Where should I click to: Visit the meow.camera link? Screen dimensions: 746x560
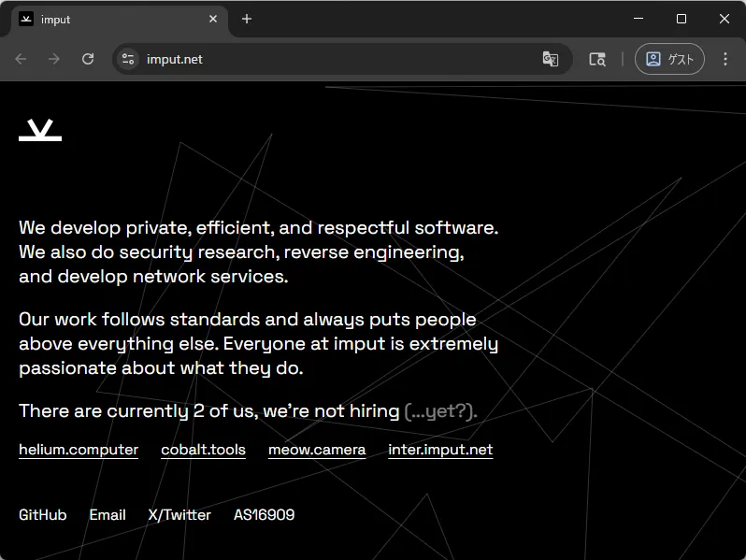pos(317,450)
